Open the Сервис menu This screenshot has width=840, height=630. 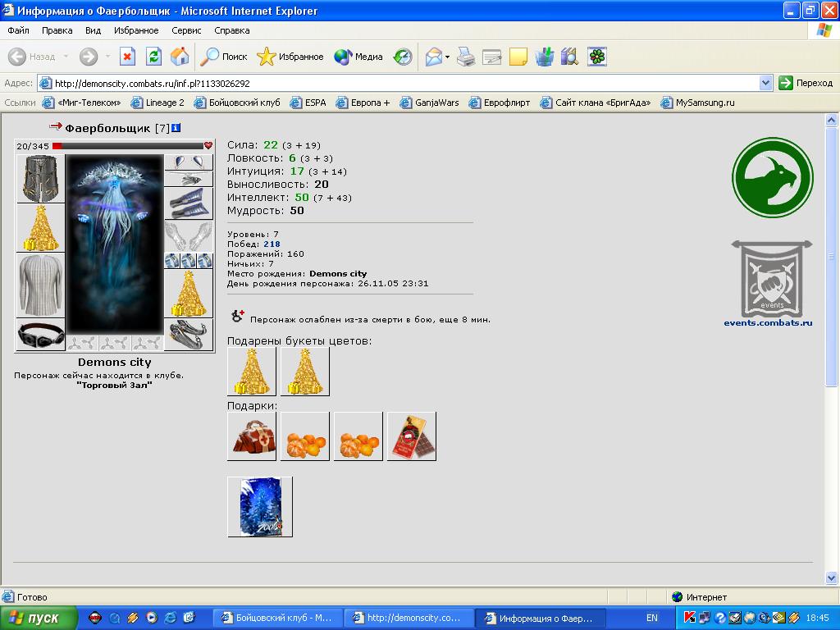tap(186, 30)
